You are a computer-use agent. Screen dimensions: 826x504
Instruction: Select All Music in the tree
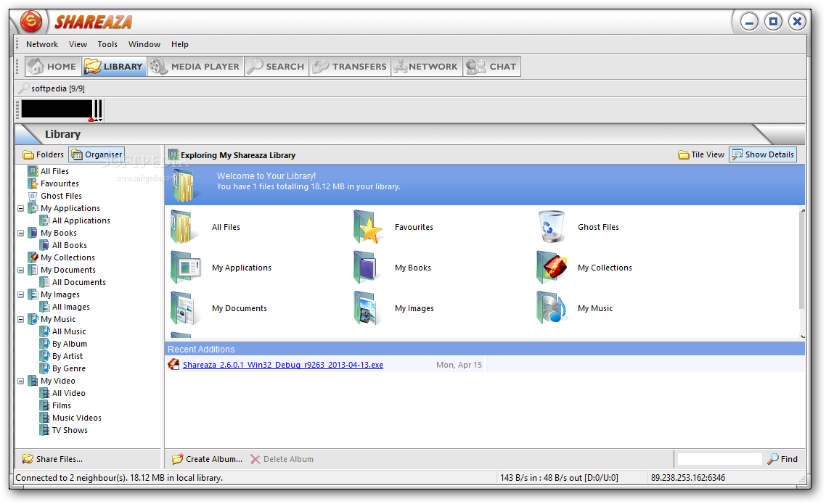(69, 331)
